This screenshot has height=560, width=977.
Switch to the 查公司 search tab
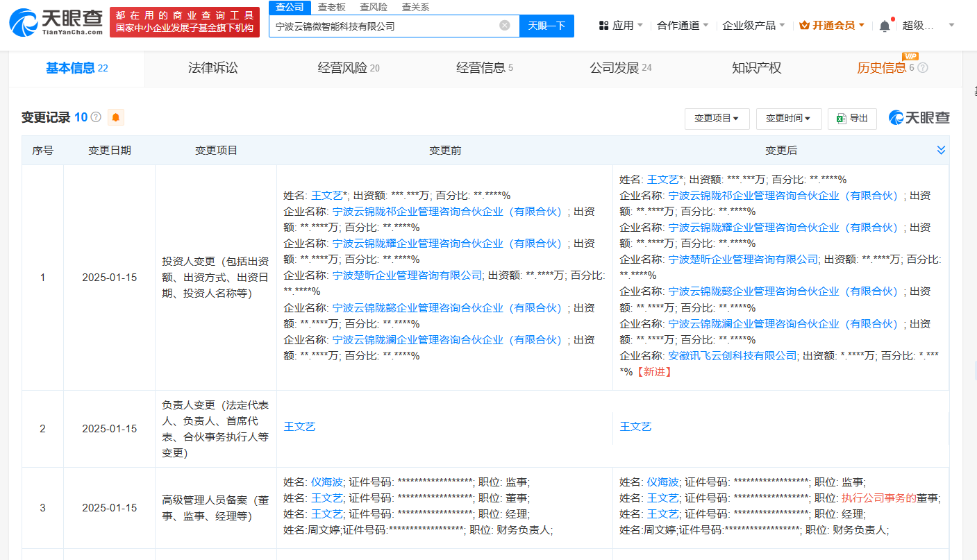290,7
